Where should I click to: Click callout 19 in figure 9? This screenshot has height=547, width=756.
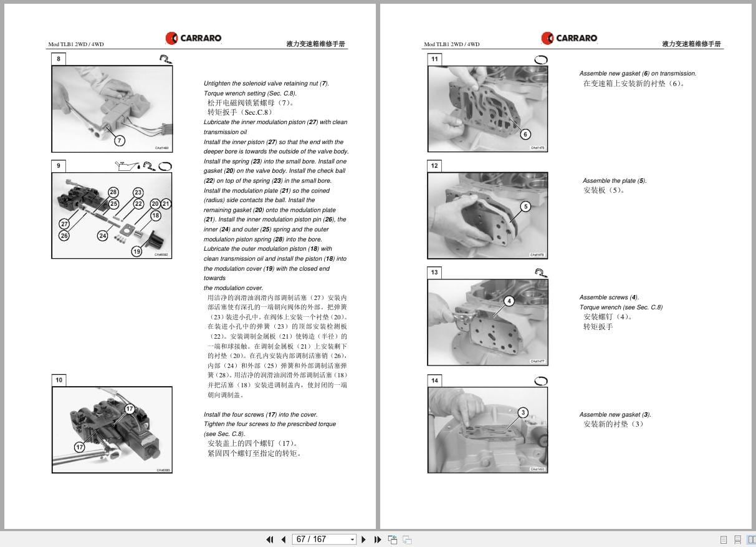click(x=136, y=251)
